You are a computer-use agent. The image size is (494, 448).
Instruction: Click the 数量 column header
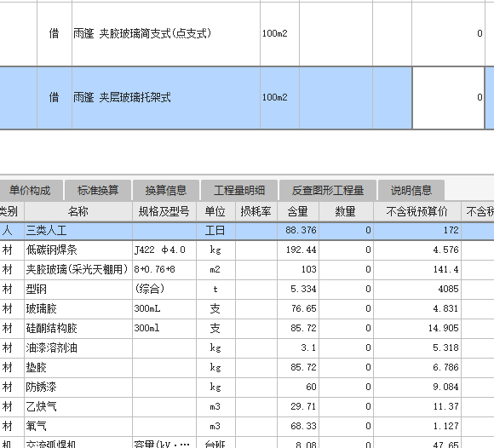pyautogui.click(x=346, y=211)
